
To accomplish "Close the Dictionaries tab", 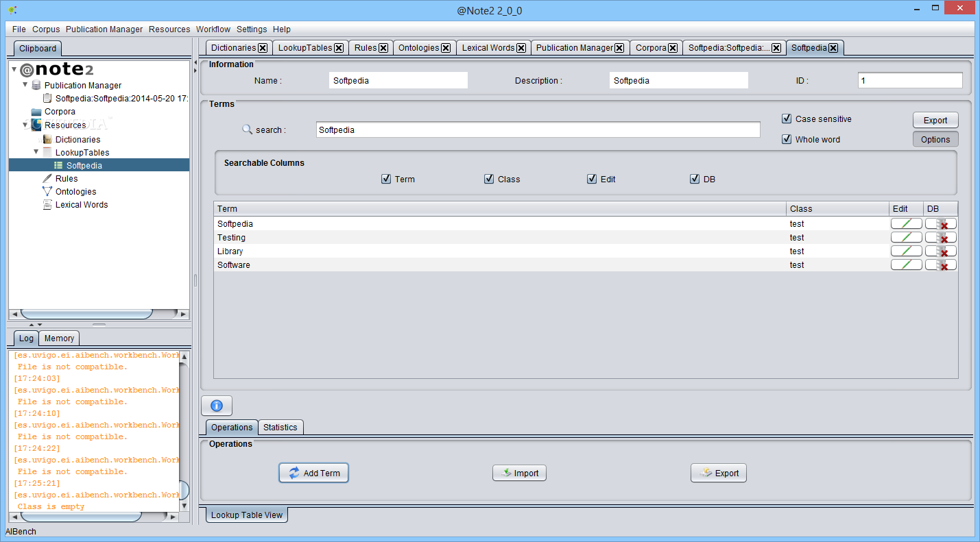I will click(263, 48).
